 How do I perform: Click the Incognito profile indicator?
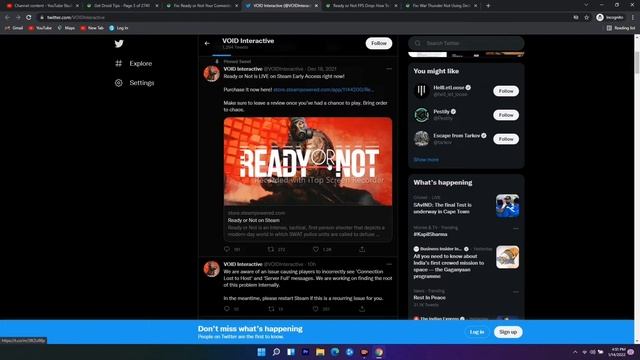tap(610, 18)
